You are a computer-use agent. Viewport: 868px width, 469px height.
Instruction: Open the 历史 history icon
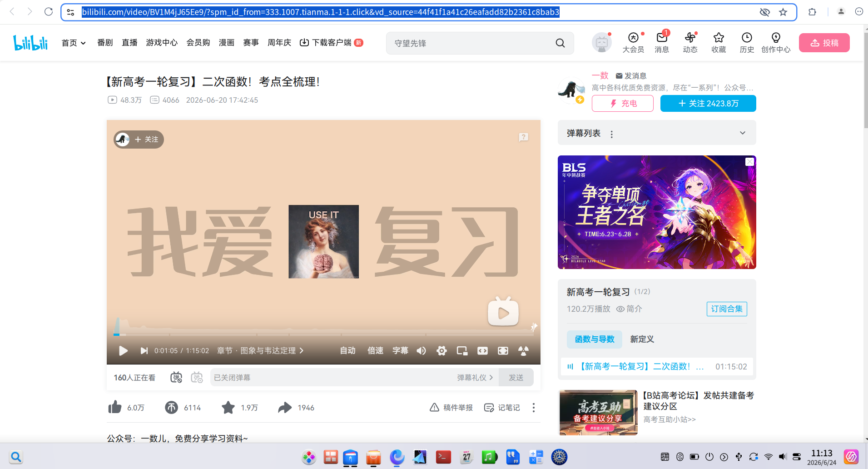[x=747, y=42]
